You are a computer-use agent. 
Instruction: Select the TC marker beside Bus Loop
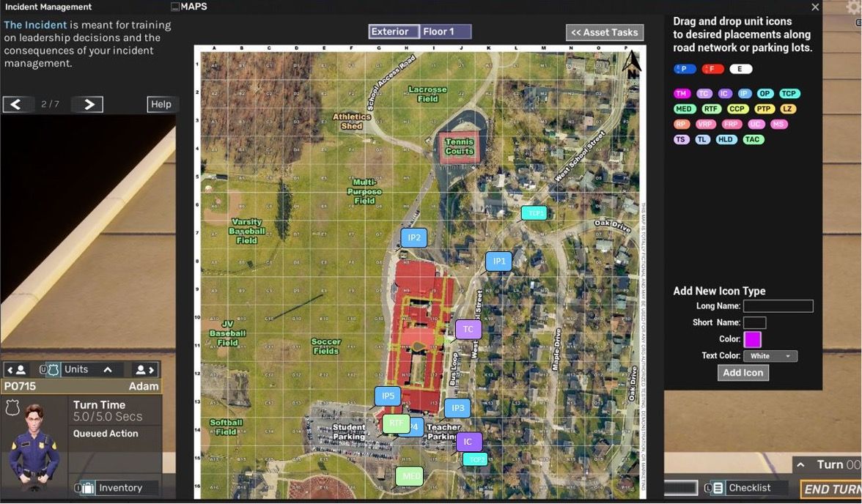click(x=468, y=330)
